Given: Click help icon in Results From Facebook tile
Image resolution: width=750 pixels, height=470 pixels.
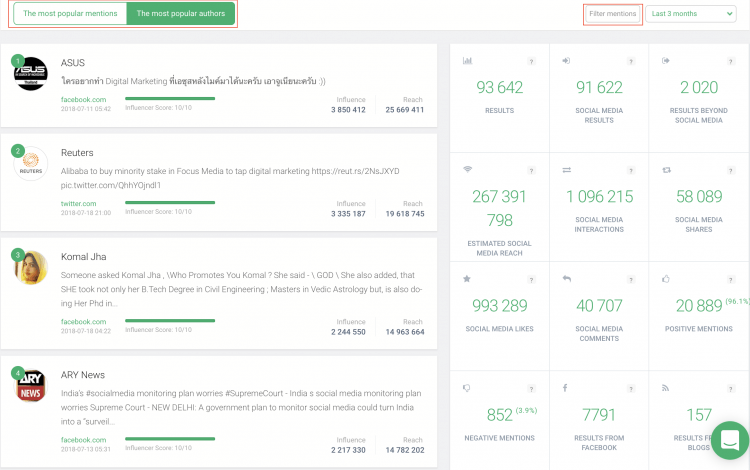Looking at the screenshot, I should 631,389.
